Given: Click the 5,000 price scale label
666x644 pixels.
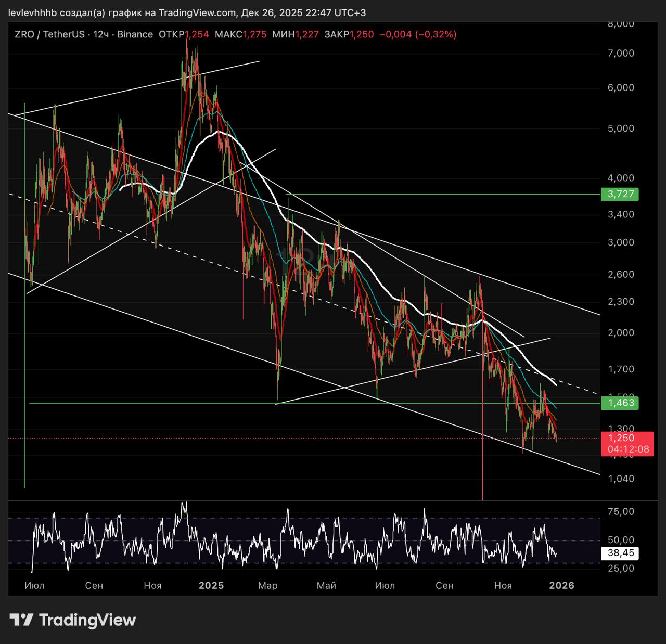Looking at the screenshot, I should (x=621, y=128).
